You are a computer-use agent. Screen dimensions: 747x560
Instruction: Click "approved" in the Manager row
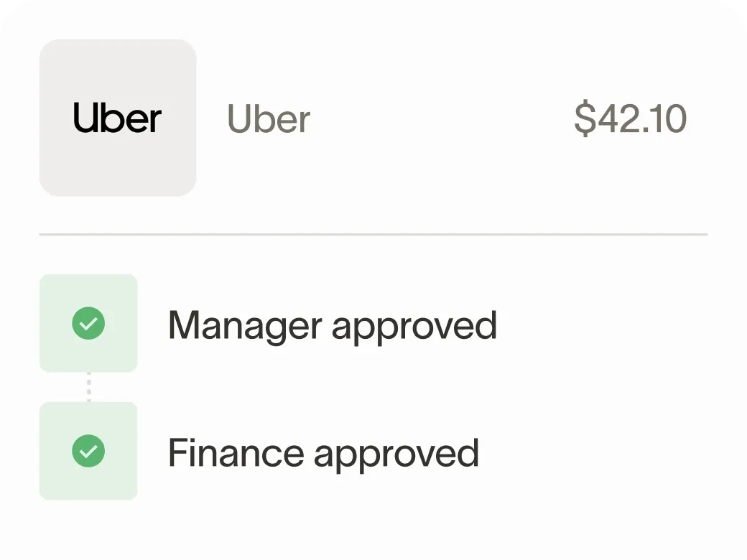pos(414,327)
